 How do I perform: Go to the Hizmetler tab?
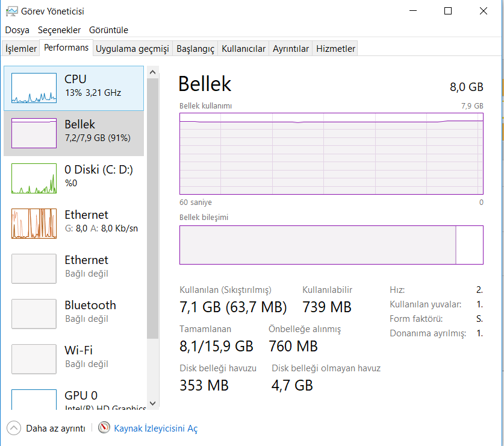(335, 49)
